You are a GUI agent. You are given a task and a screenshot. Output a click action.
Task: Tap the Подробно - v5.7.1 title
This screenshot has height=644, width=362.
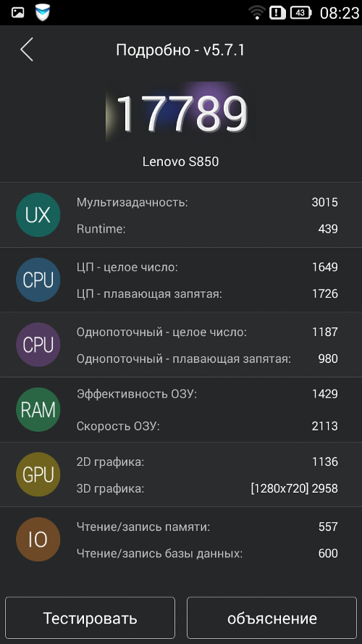pyautogui.click(x=180, y=50)
